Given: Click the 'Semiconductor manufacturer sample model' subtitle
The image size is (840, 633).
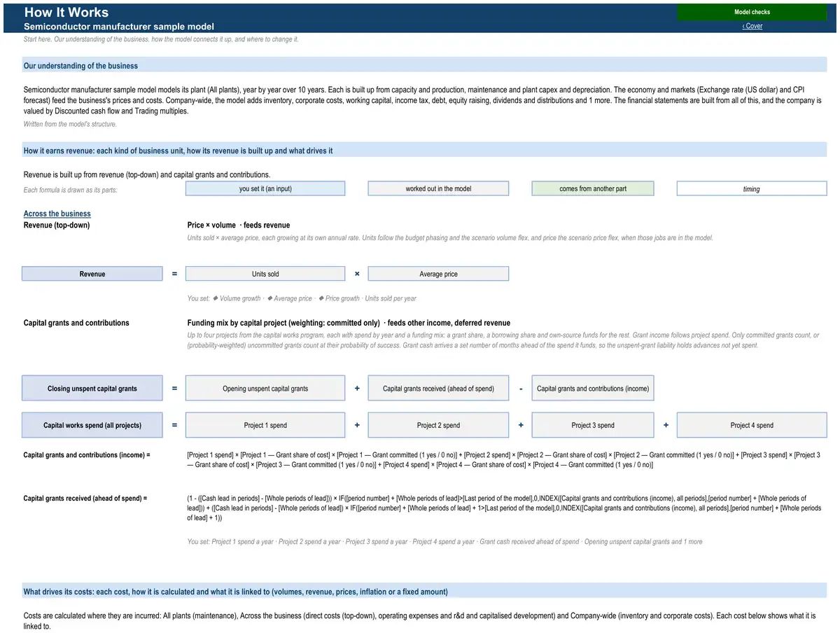Looking at the screenshot, I should point(119,27).
